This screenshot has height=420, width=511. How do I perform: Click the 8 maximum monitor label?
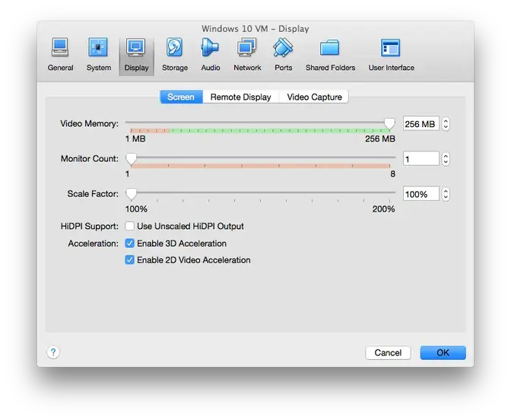(392, 173)
